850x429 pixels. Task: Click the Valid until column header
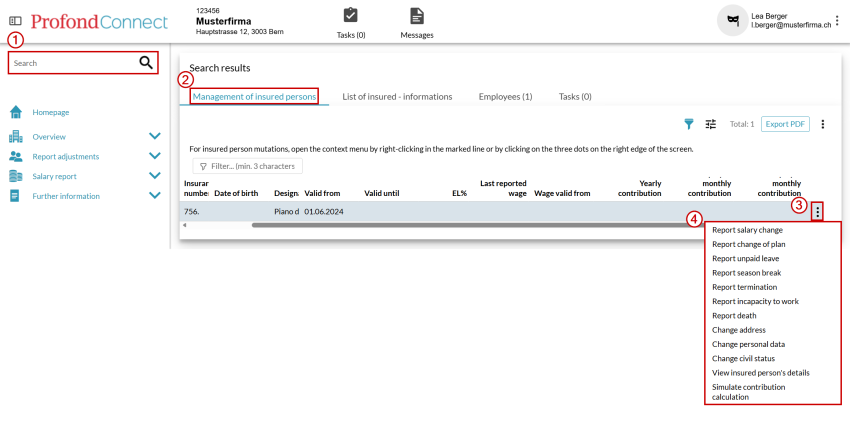(382, 193)
